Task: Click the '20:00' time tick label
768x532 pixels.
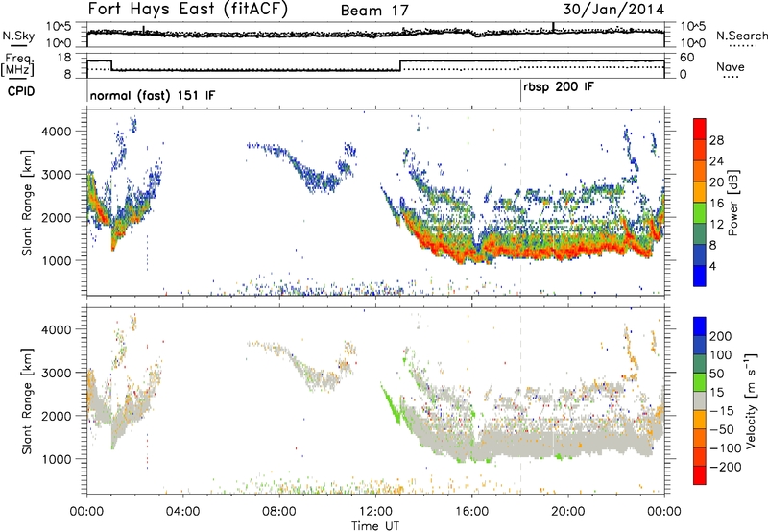Action: [x=568, y=512]
